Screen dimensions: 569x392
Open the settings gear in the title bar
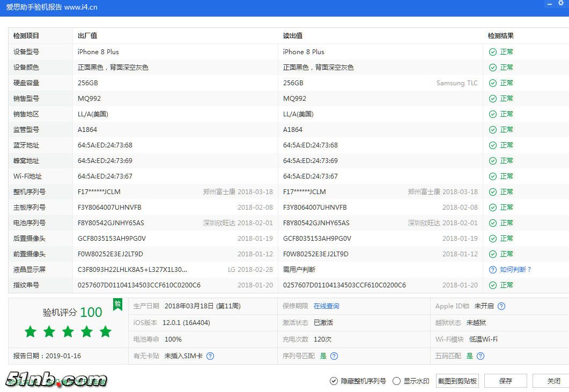pos(561,4)
